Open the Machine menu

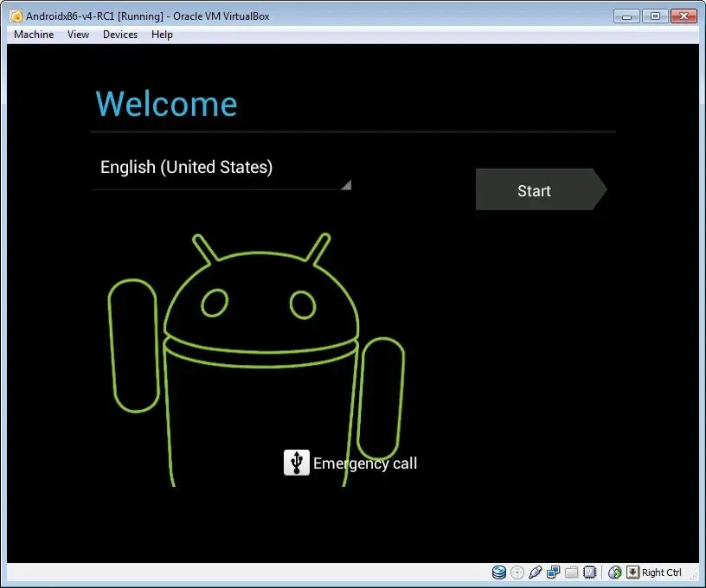click(34, 35)
